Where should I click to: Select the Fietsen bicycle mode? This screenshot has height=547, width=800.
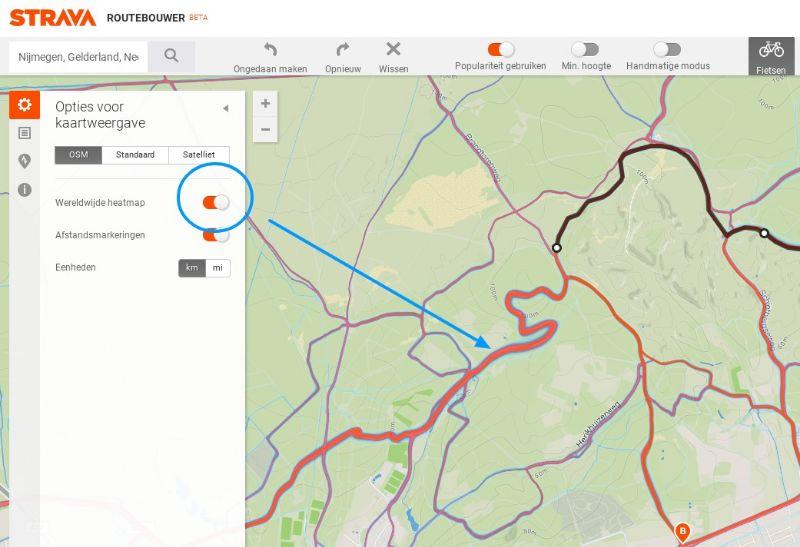[x=771, y=56]
